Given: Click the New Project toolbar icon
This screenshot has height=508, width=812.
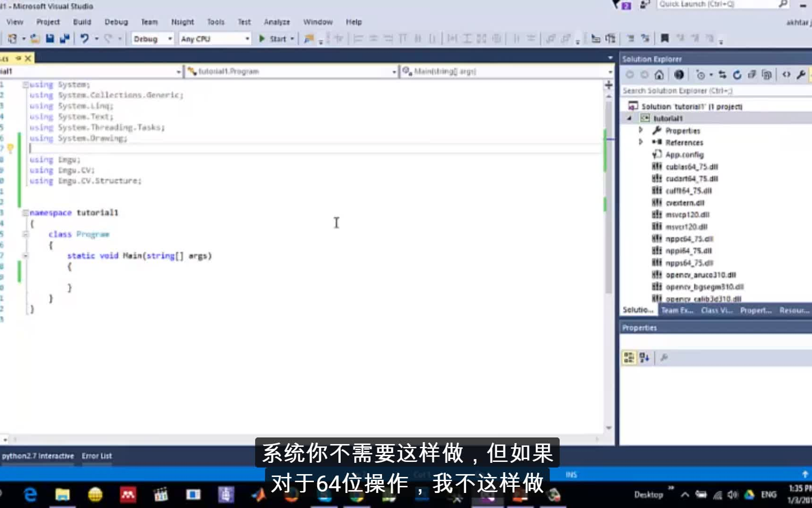Looking at the screenshot, I should [13, 39].
